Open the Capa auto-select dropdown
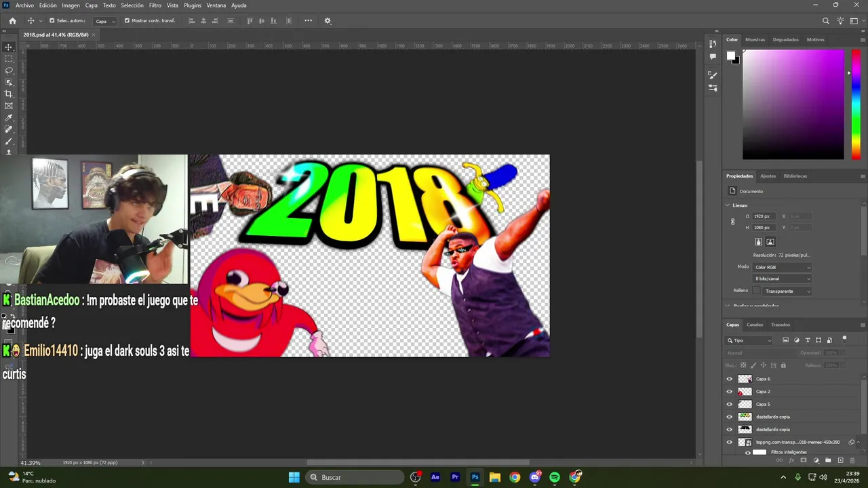868x488 pixels. point(104,21)
